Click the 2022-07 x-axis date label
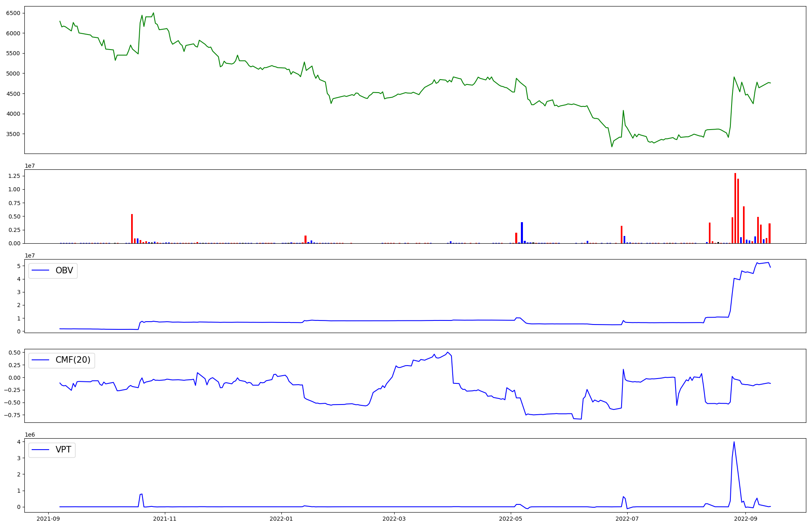 (627, 519)
